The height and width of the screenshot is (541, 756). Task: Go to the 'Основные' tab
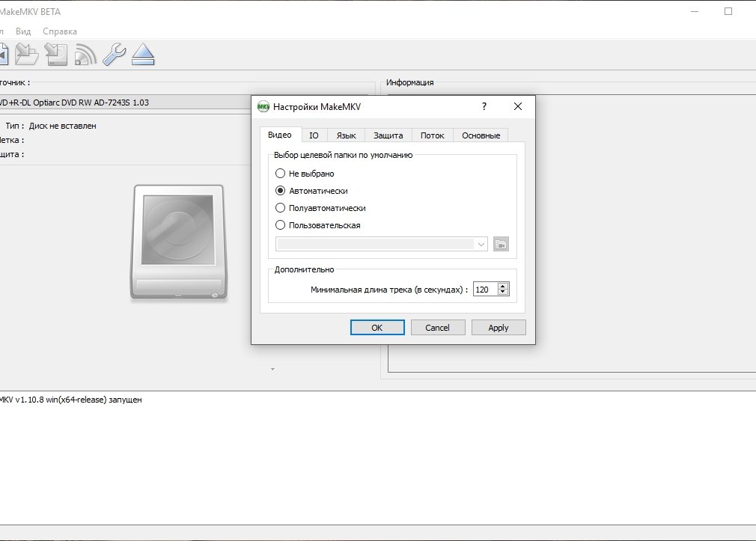click(481, 135)
